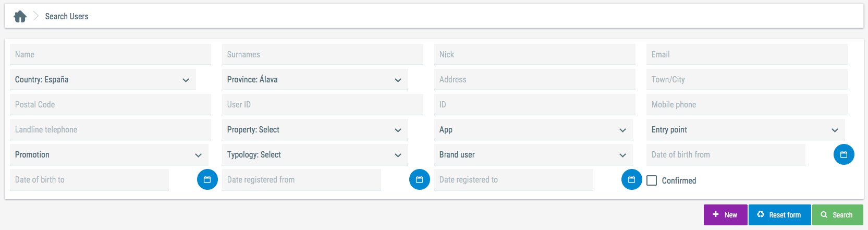Tick the Confirmed checkbox
Viewport: 868px width, 230px height.
[652, 180]
